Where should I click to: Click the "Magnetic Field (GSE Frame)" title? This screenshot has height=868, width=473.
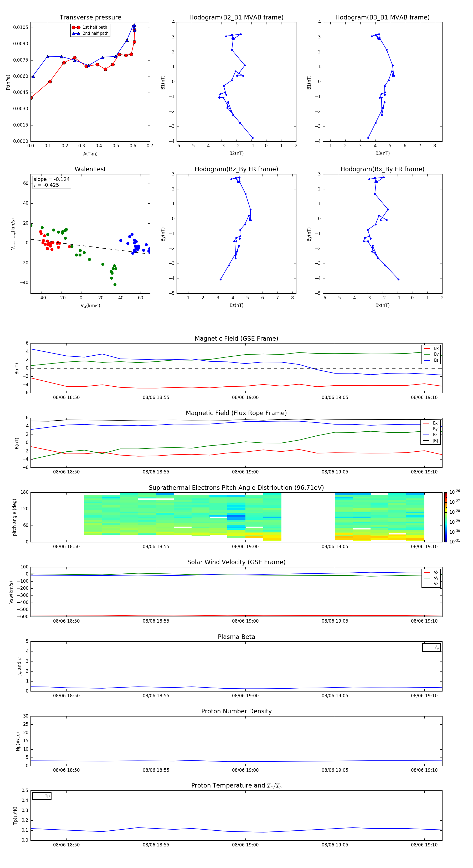[x=236, y=339]
